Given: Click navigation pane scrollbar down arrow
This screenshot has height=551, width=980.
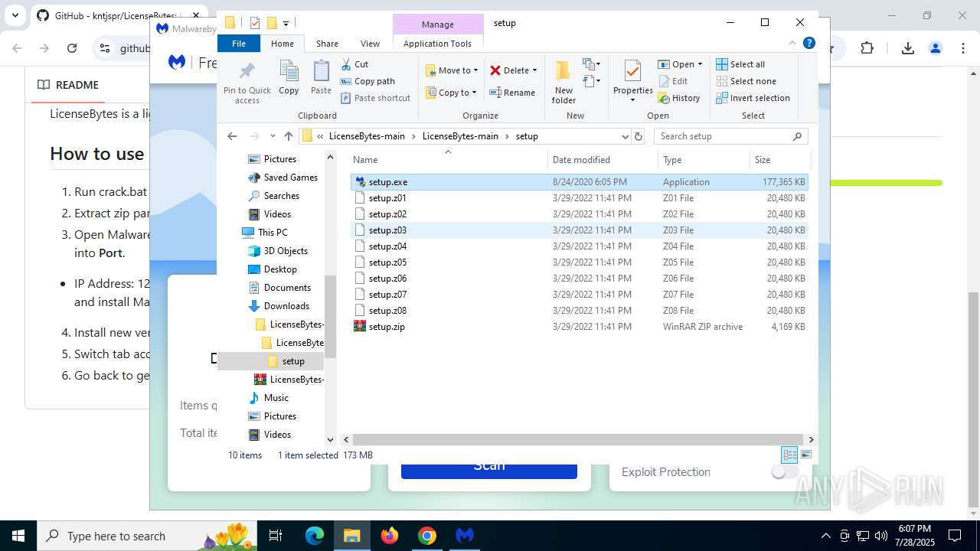Looking at the screenshot, I should (331, 439).
